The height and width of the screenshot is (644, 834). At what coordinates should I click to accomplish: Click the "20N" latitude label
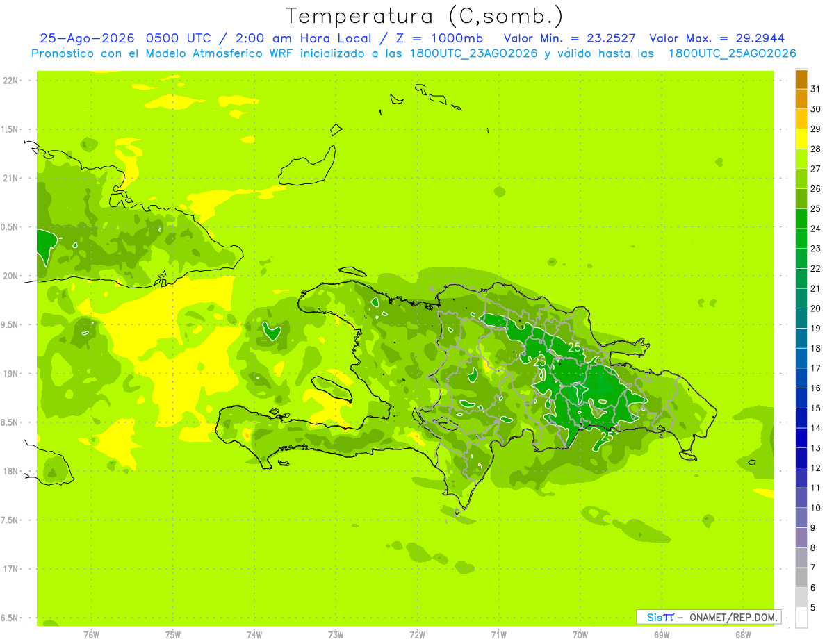(x=10, y=276)
